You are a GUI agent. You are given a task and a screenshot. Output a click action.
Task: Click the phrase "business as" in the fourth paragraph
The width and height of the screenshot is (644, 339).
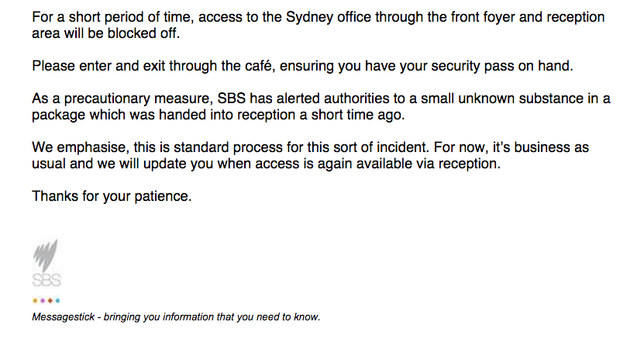[x=552, y=147]
